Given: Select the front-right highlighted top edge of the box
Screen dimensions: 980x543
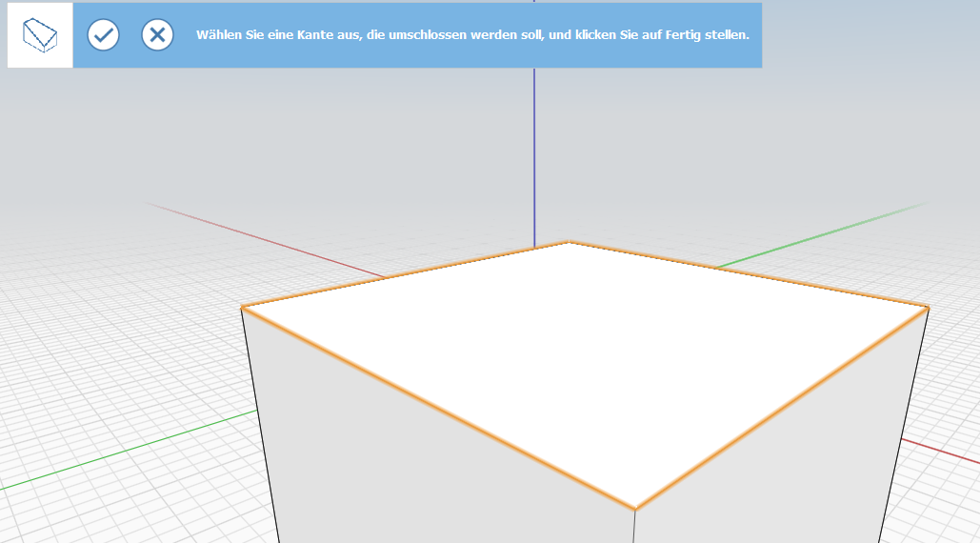Looking at the screenshot, I should (x=781, y=408).
